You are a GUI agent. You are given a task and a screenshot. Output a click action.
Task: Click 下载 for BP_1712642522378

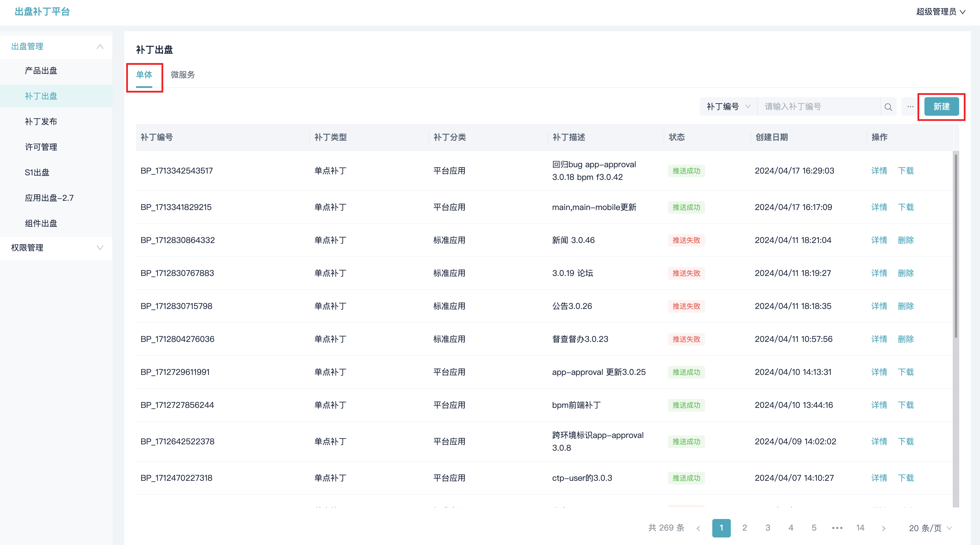[x=906, y=441]
